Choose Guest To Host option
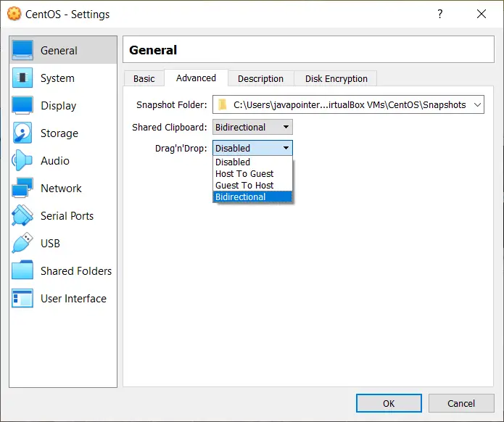Image resolution: width=504 pixels, height=422 pixels. pyautogui.click(x=252, y=185)
